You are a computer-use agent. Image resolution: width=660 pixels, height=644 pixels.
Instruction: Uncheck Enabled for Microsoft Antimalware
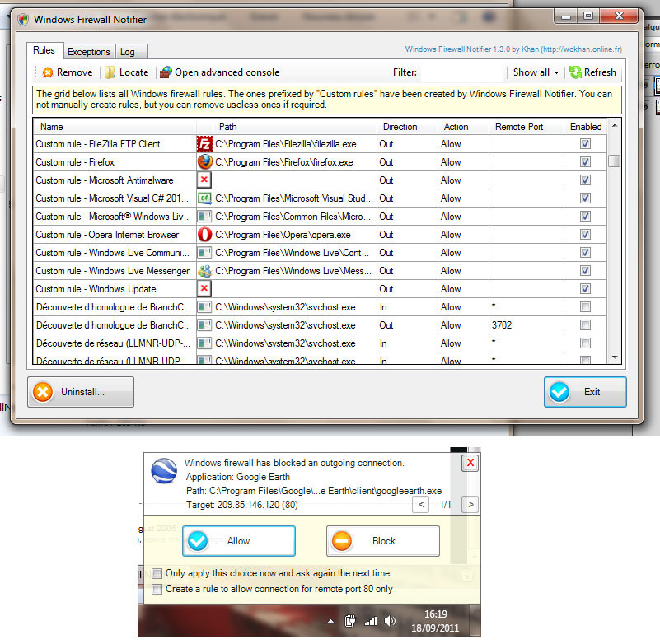click(585, 180)
